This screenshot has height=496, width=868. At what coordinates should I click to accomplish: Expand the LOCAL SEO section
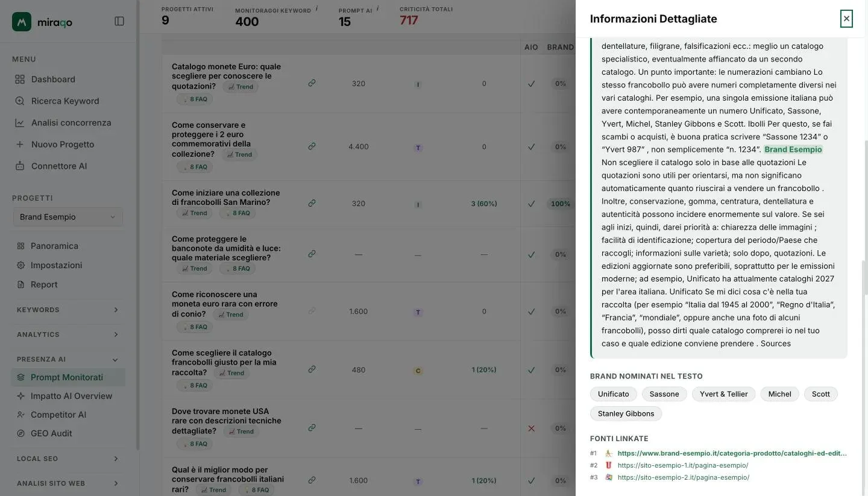coord(68,459)
